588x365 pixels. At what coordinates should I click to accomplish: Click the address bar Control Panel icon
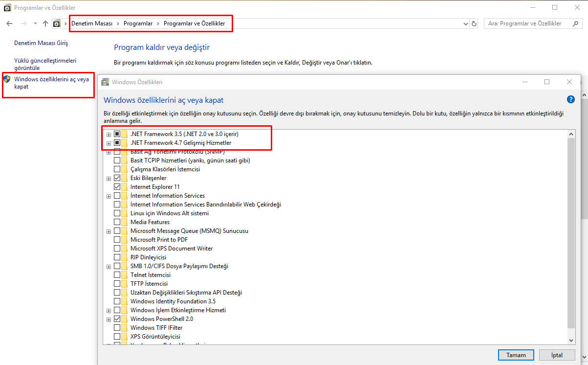coord(57,23)
